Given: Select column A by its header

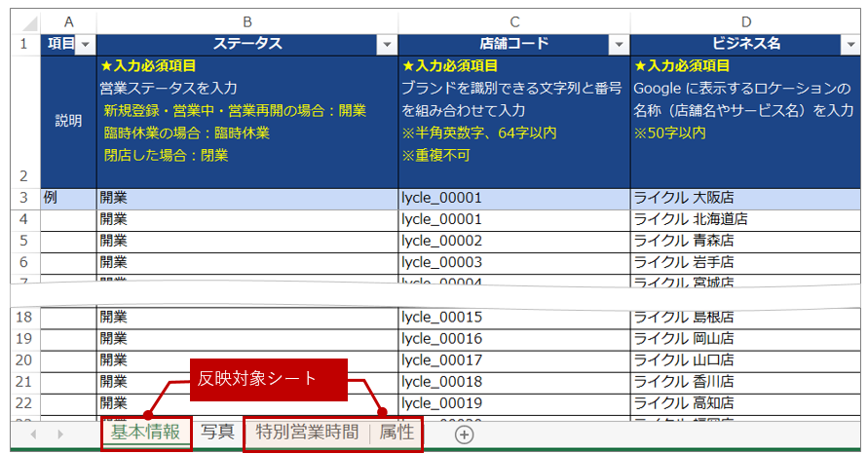Looking at the screenshot, I should click(x=68, y=21).
